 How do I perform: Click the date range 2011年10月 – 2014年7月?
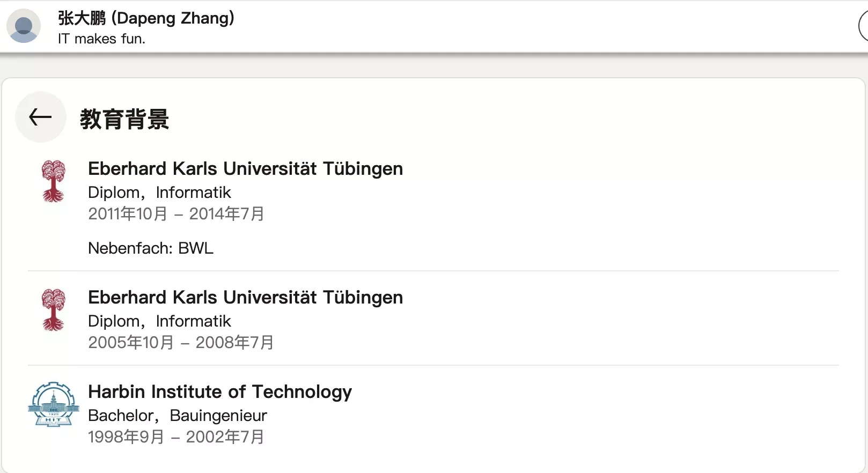[176, 213]
